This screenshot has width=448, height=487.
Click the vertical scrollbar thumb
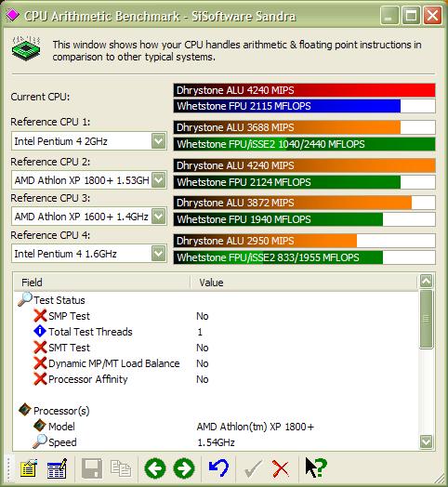point(426,319)
